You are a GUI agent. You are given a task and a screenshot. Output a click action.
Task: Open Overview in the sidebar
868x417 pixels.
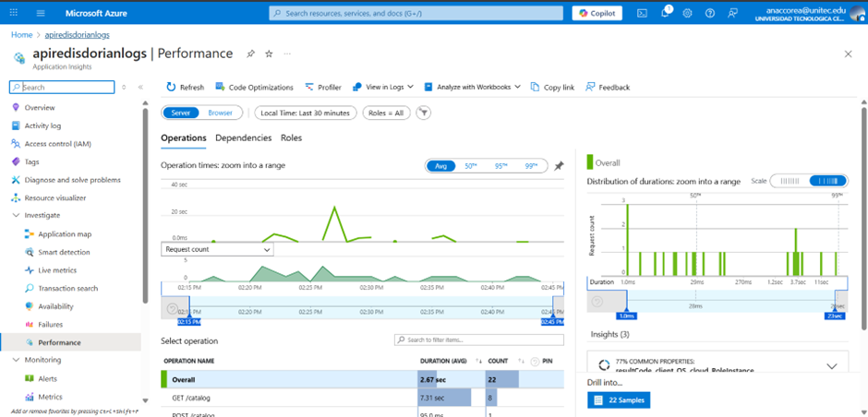coord(40,107)
